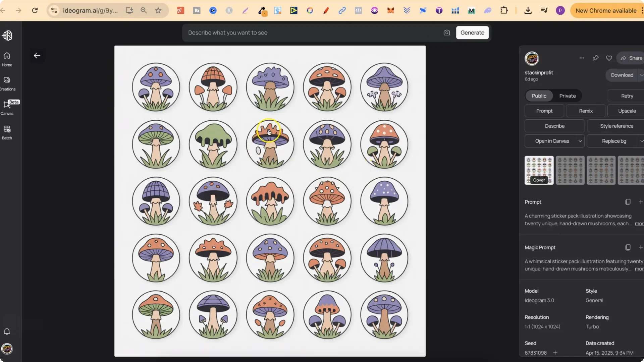Viewport: 644px width, 362px height.
Task: Select the Cover thumbnail in the results strip
Action: tap(539, 170)
